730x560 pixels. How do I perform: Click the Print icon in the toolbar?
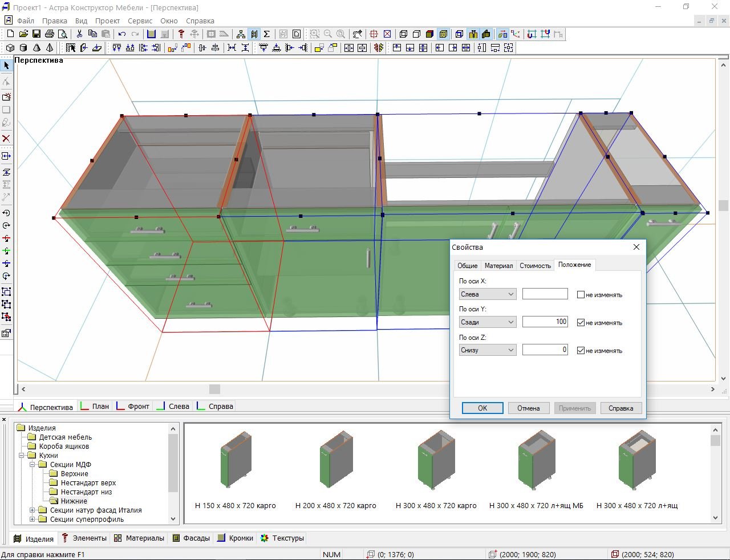(x=50, y=34)
